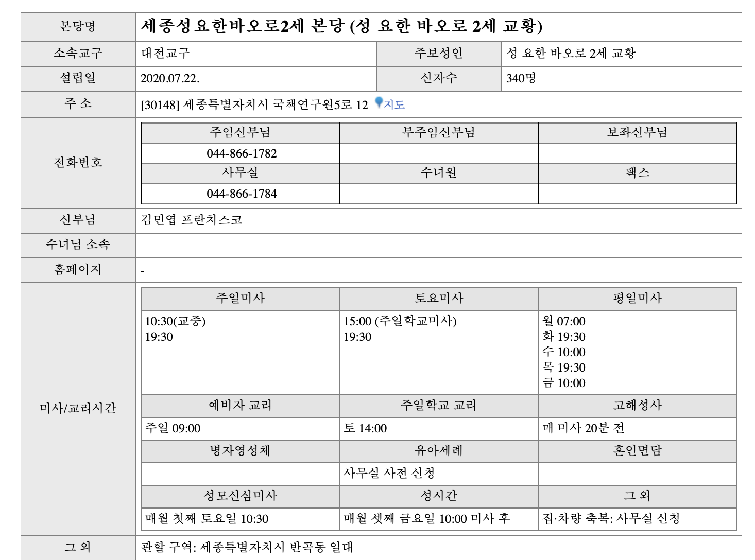Select 매월 셋째 금요일 10:00 미사 후 entry

pos(427,519)
